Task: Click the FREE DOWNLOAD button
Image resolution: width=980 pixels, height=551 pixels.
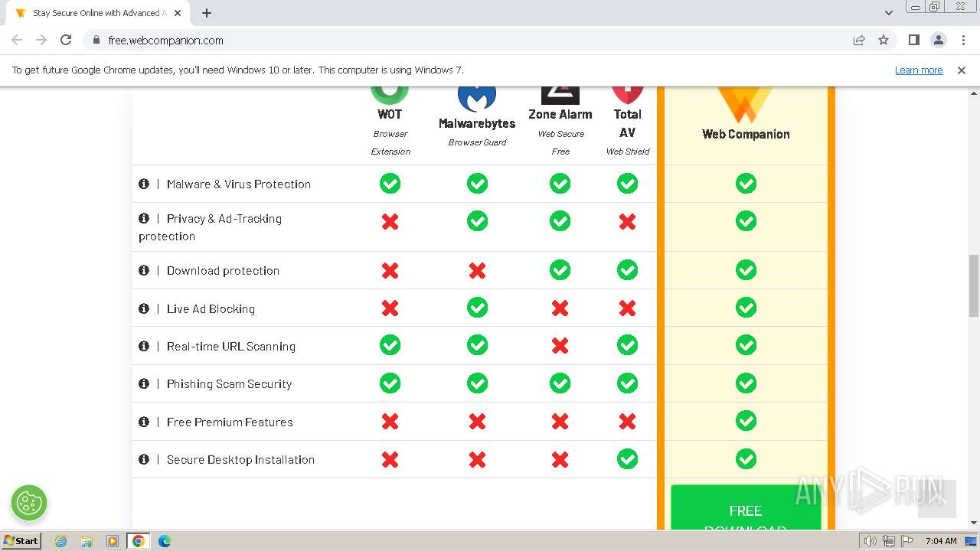Action: pos(745,511)
